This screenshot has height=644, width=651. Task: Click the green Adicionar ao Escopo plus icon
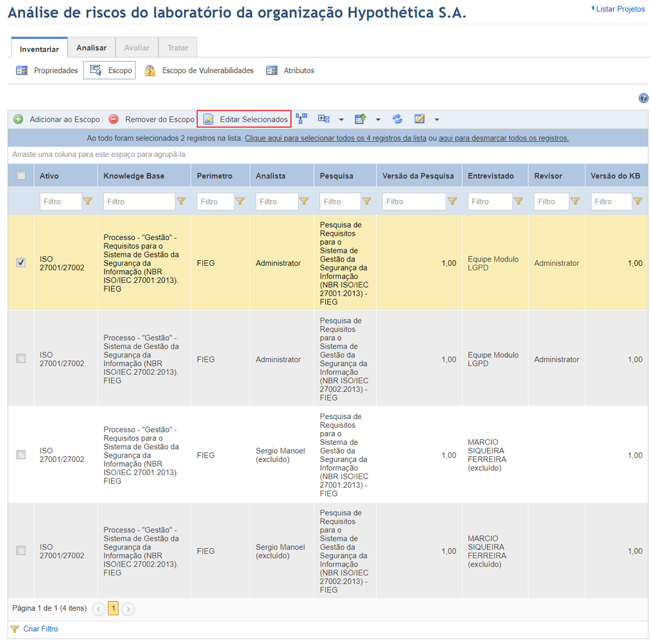point(18,120)
